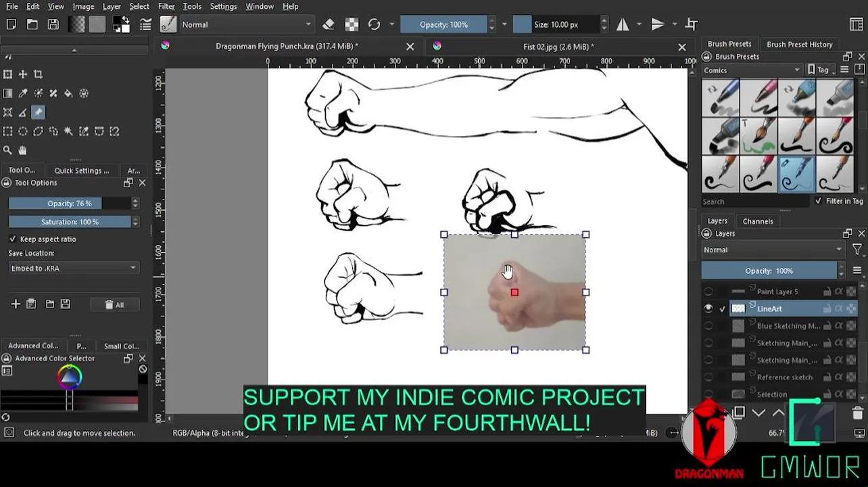
Task: Click the Reload original preset icon
Action: (374, 24)
